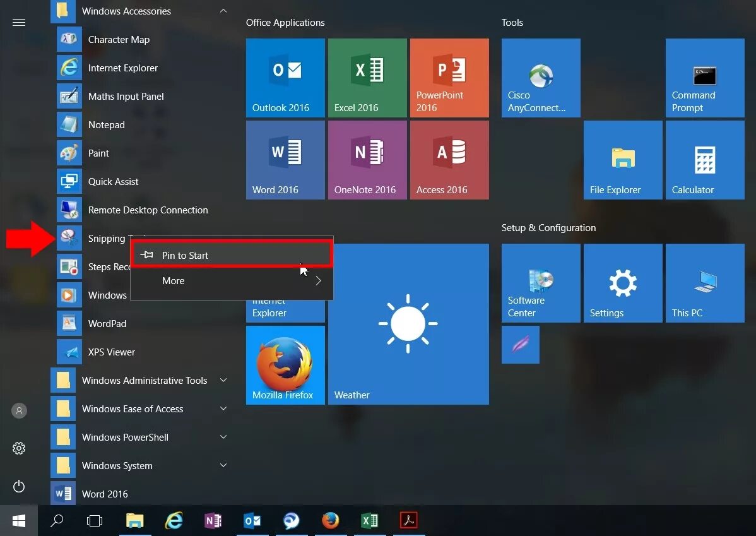Image resolution: width=756 pixels, height=536 pixels.
Task: Switch to Outlook on the taskbar
Action: pos(252,521)
